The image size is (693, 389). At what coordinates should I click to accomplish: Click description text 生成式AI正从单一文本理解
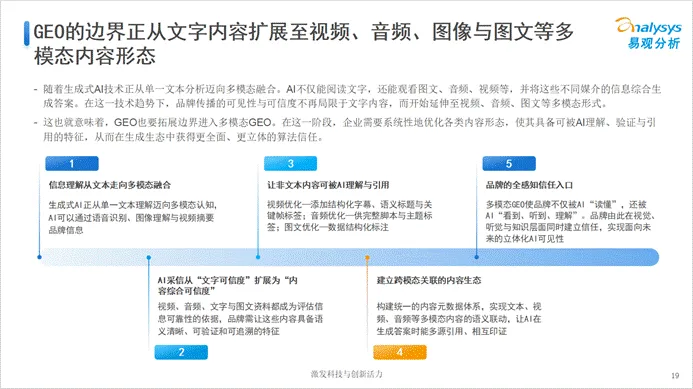pos(133,217)
